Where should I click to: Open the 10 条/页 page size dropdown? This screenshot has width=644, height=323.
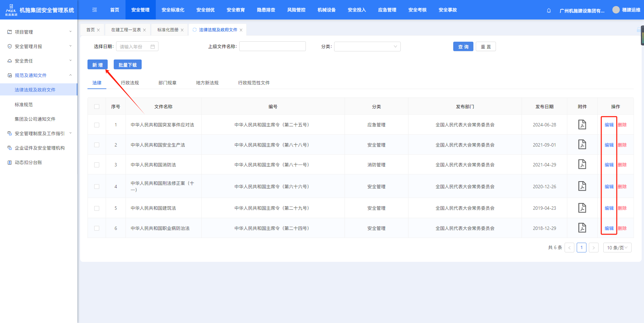[617, 248]
